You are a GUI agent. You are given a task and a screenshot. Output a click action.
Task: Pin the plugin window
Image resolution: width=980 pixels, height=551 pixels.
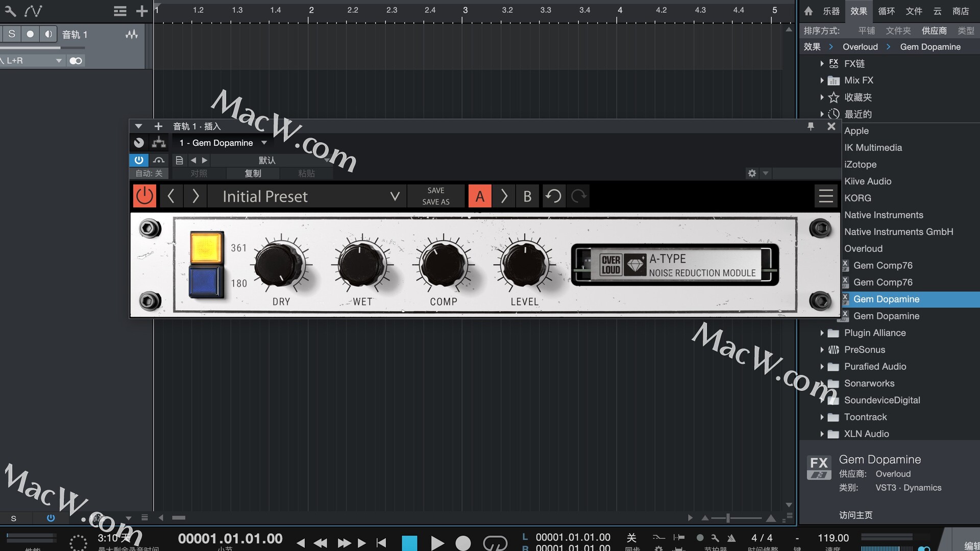tap(811, 126)
